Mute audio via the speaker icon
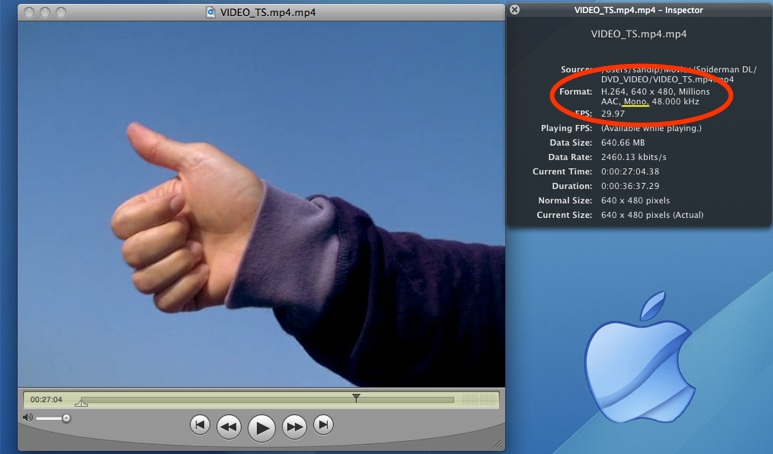Screen dimensions: 773x454 click(28, 418)
